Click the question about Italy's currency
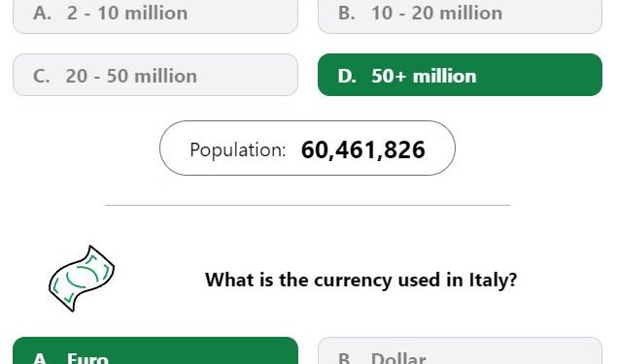 [360, 280]
